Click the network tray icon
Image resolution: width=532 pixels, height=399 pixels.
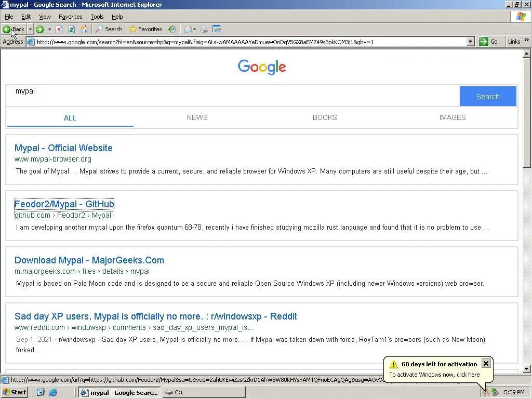[x=495, y=392]
